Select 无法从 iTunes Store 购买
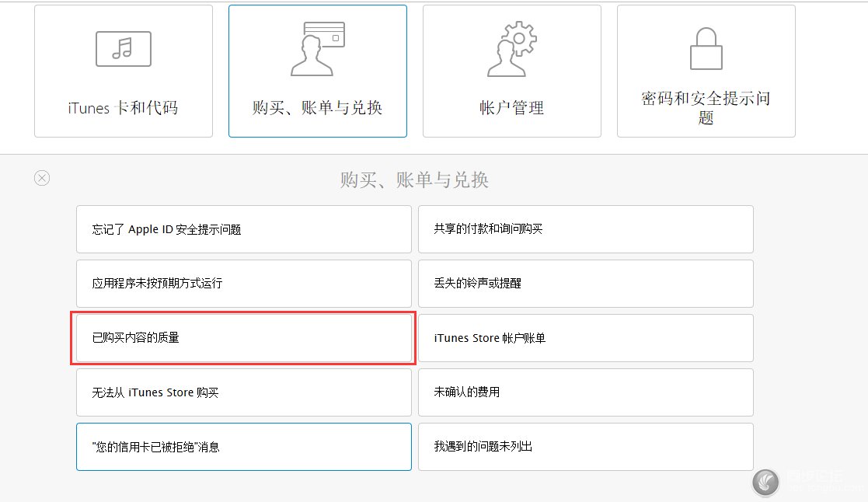868x502 pixels. pyautogui.click(x=243, y=392)
